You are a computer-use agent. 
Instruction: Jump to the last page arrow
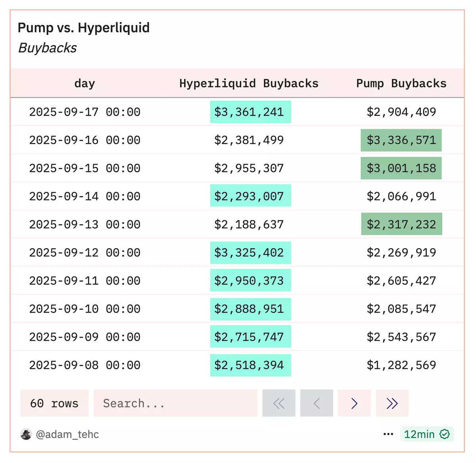click(392, 403)
